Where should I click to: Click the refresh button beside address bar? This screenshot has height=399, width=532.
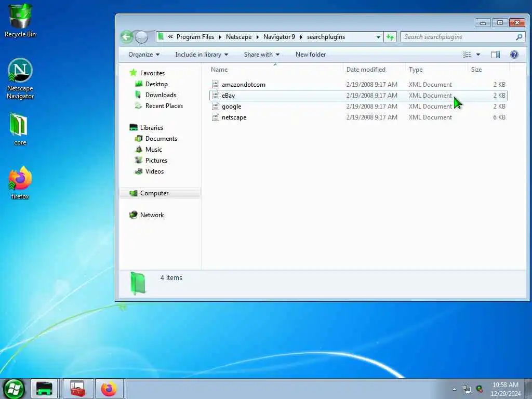point(390,37)
